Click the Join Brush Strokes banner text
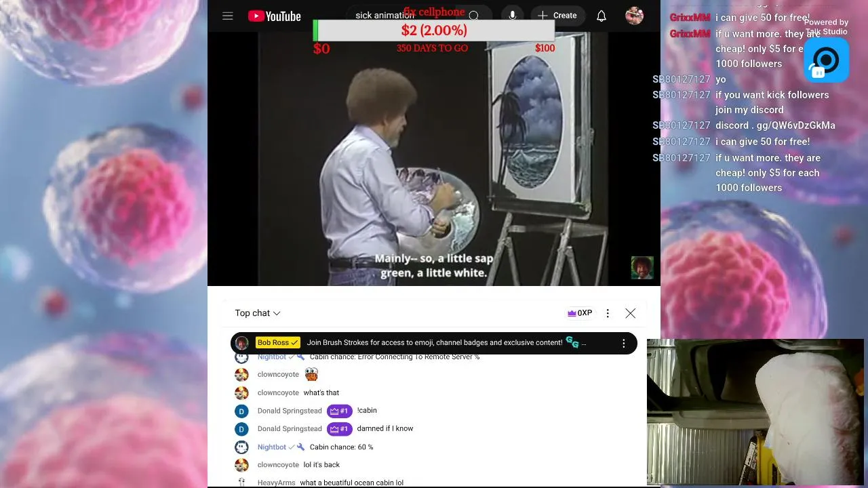The image size is (868, 488). click(435, 343)
